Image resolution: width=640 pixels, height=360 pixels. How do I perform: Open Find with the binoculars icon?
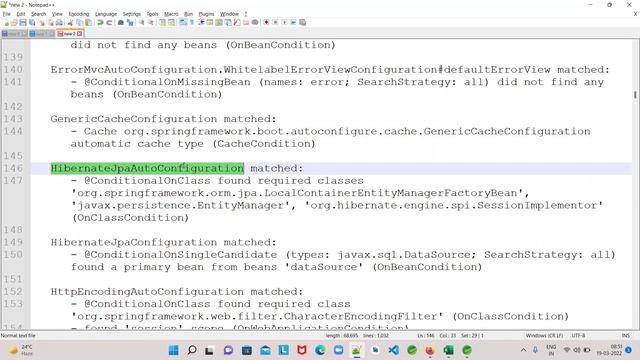[121, 22]
